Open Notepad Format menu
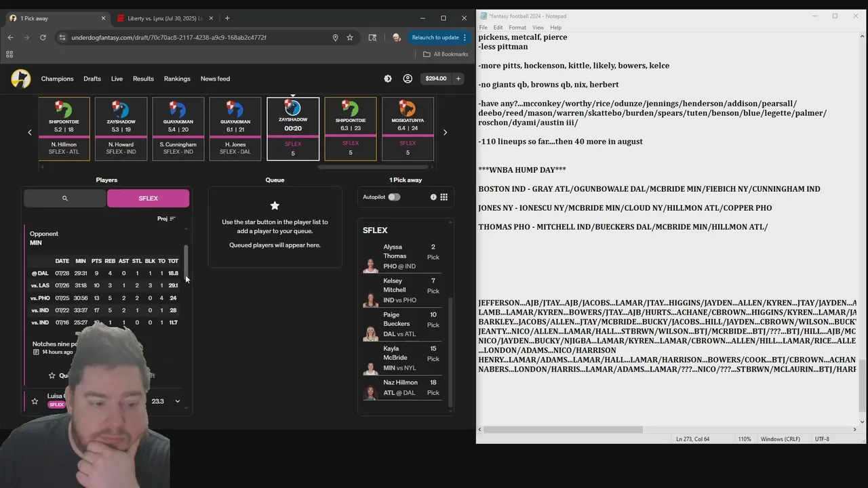The height and width of the screenshot is (488, 868). (517, 27)
